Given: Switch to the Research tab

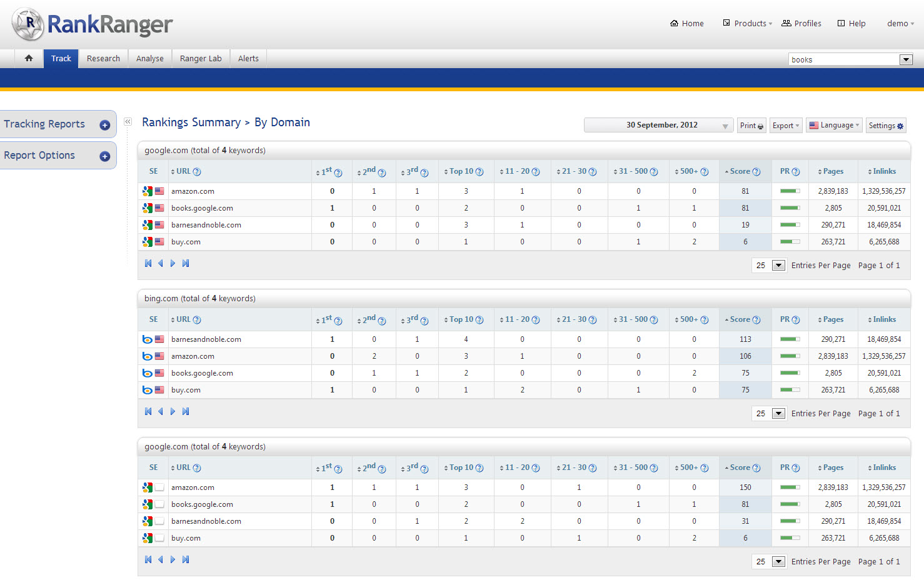Looking at the screenshot, I should [103, 59].
